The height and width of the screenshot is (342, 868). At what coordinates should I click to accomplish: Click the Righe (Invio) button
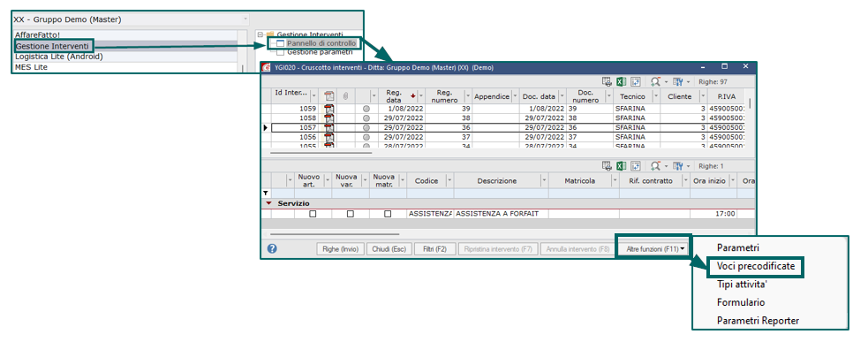click(340, 249)
